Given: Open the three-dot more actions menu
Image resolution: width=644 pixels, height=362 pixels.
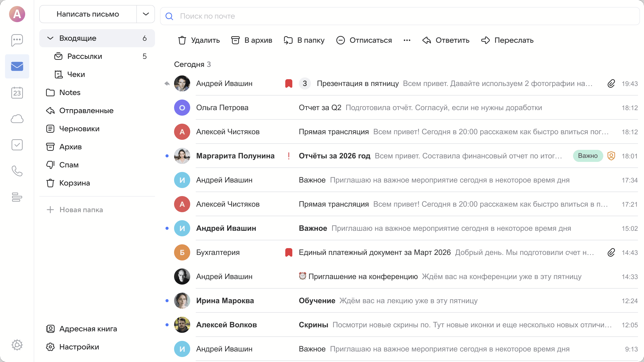Looking at the screenshot, I should tap(407, 40).
